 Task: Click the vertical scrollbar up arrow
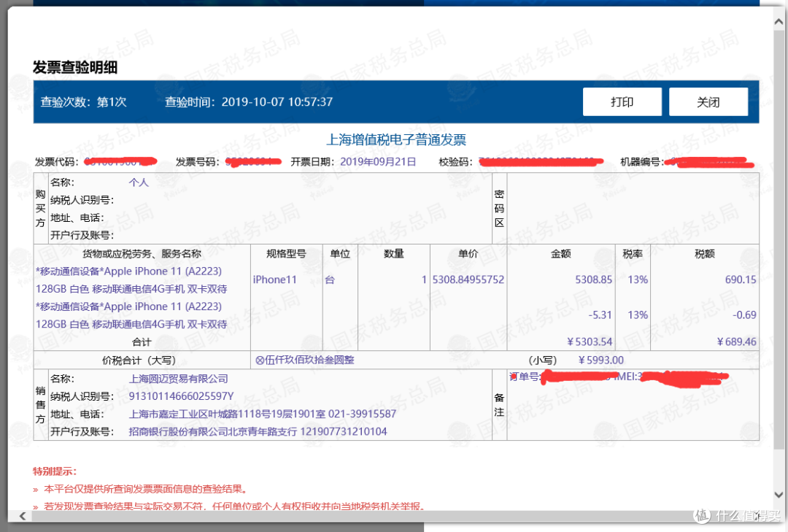coord(779,21)
